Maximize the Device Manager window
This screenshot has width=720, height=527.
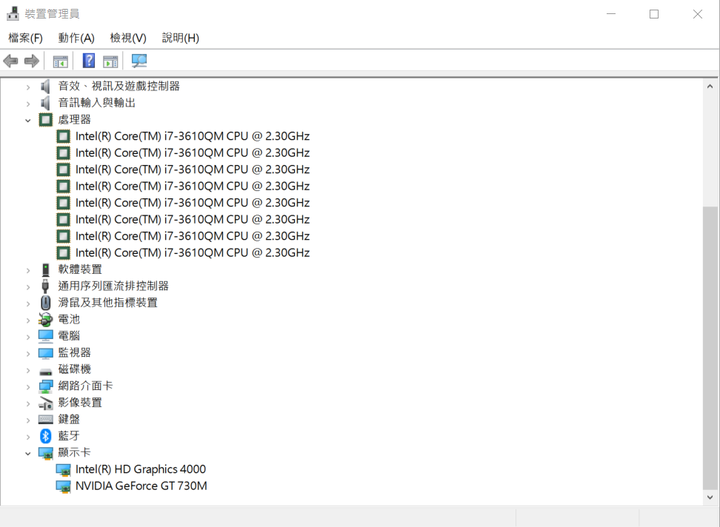coord(654,14)
